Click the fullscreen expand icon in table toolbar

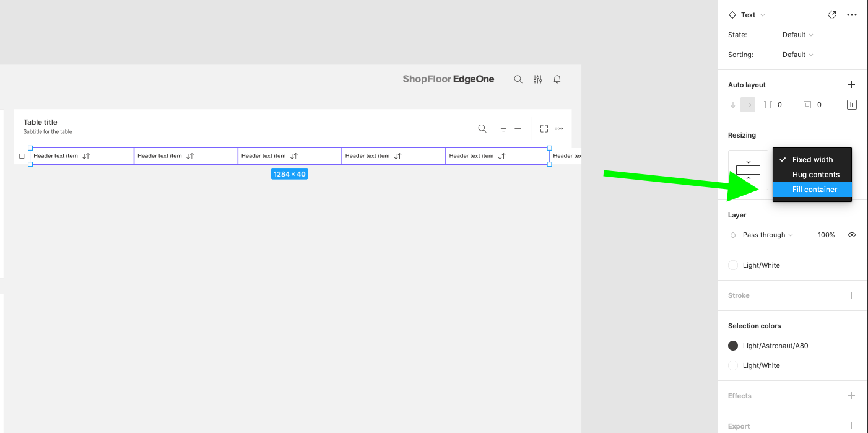[x=544, y=129]
